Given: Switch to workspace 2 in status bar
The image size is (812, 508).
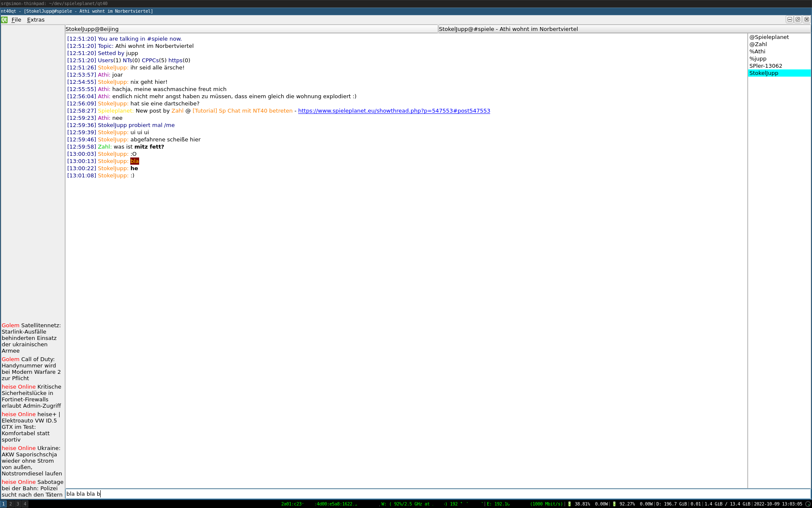Looking at the screenshot, I should coord(11,504).
